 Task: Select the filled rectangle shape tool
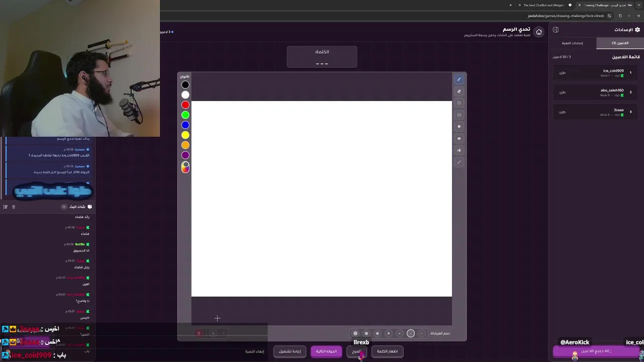click(459, 138)
